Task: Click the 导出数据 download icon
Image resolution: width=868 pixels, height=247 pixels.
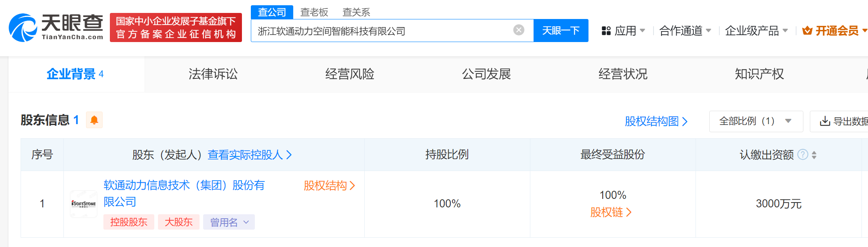Action: click(x=824, y=121)
